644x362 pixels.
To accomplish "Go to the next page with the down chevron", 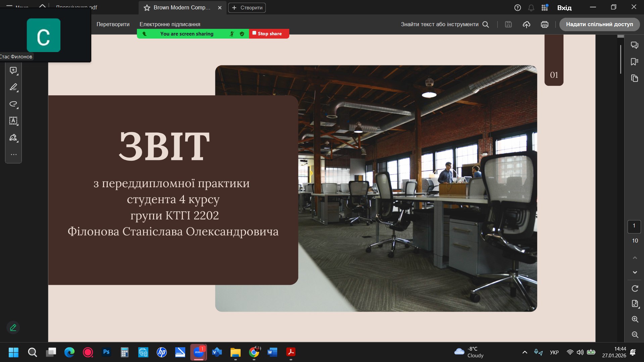I will 635,272.
